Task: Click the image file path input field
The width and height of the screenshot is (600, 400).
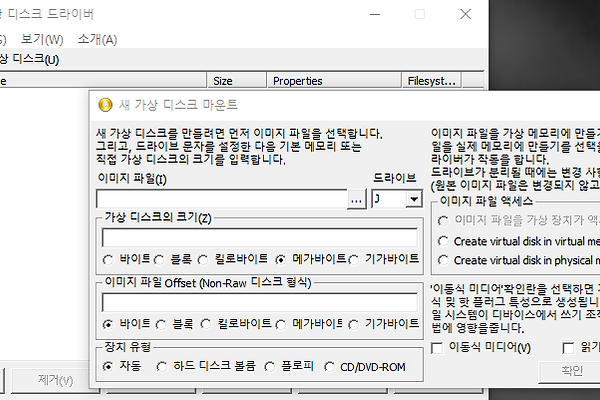Action: pos(221,200)
